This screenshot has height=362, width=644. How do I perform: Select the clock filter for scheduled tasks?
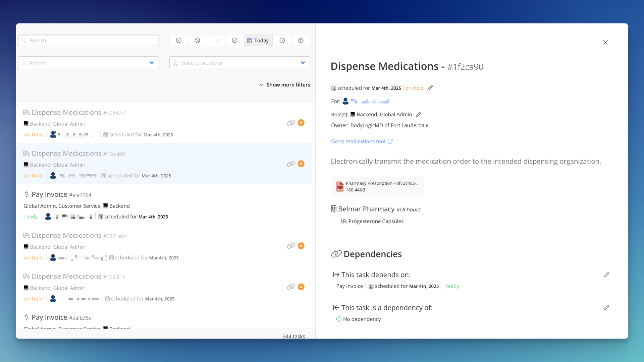tap(282, 40)
